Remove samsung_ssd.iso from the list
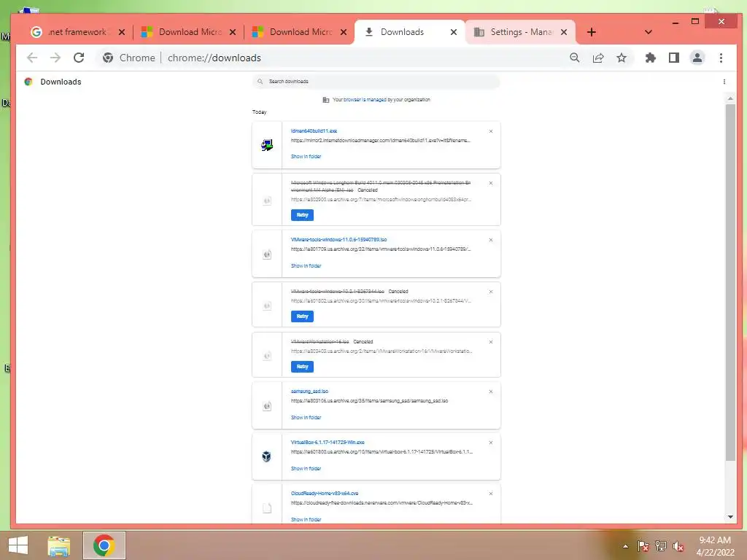Viewport: 747px width, 560px height. click(491, 392)
